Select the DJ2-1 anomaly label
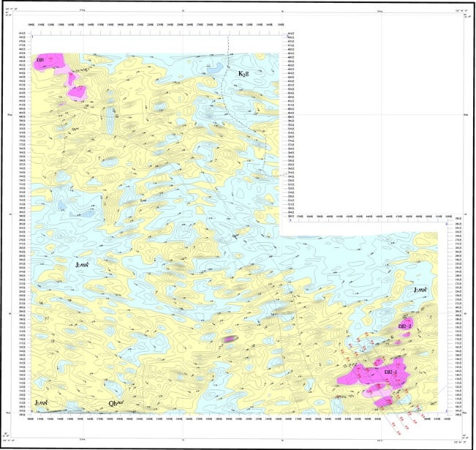 [393, 372]
